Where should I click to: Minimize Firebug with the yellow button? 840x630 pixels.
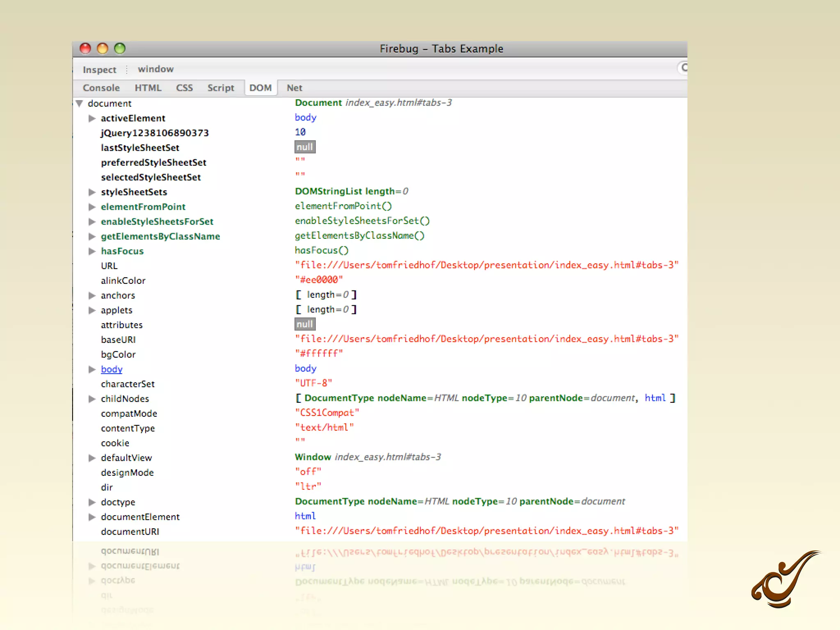click(x=103, y=49)
